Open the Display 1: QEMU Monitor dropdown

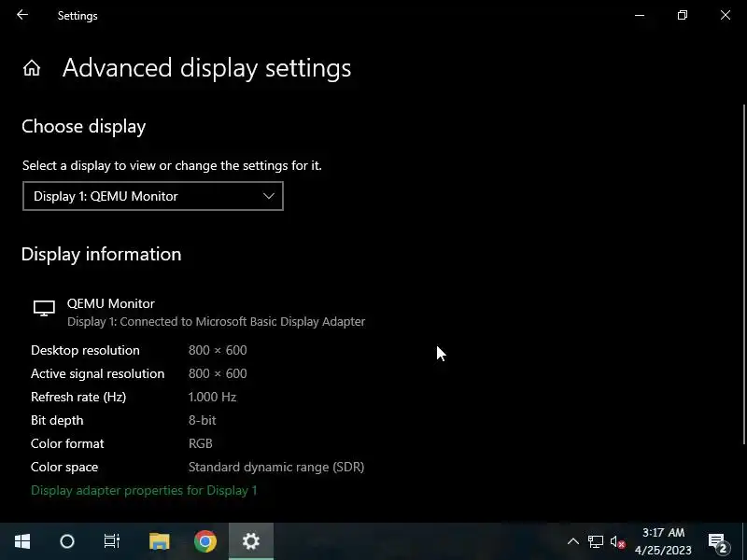point(153,196)
